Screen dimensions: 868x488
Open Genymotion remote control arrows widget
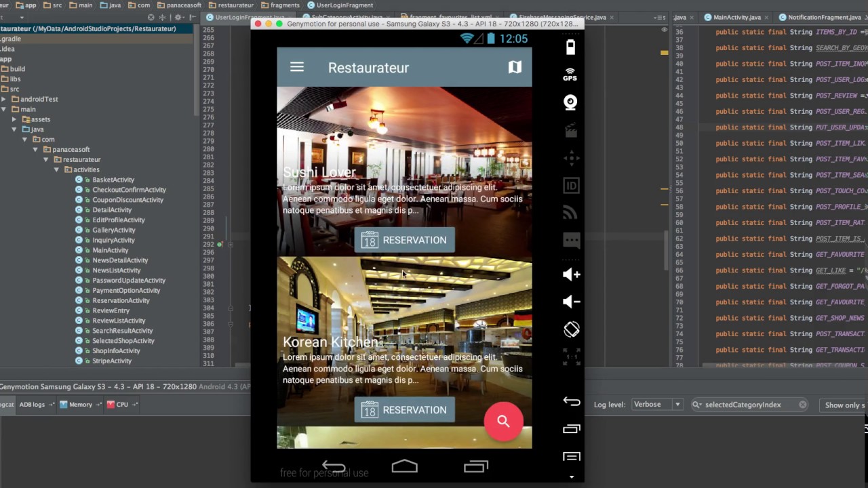pyautogui.click(x=571, y=159)
